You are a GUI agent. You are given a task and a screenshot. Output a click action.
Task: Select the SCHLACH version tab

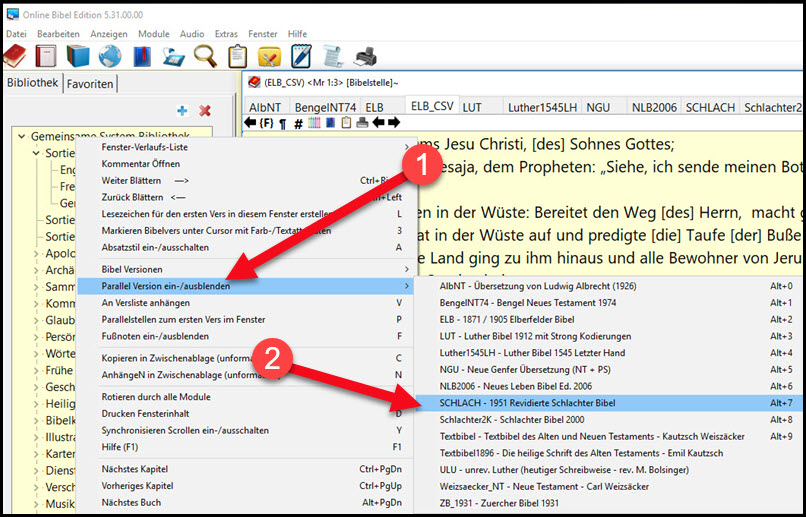(x=710, y=107)
